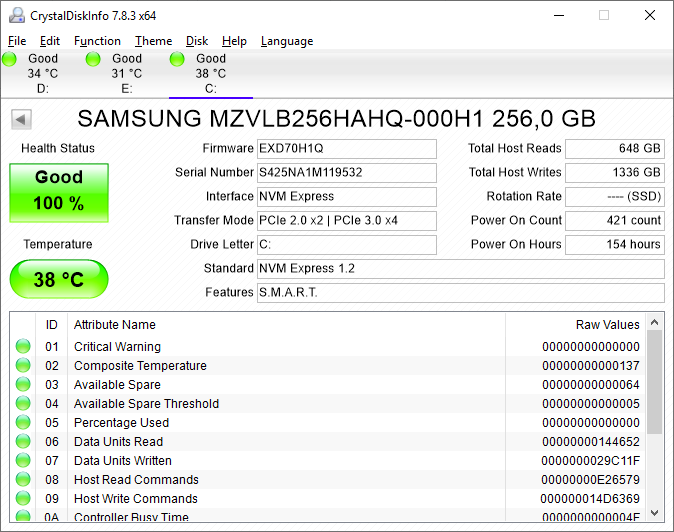Viewport: 674px width, 532px height.
Task: Click the scrollbar up arrow in attribute list
Action: (x=655, y=322)
